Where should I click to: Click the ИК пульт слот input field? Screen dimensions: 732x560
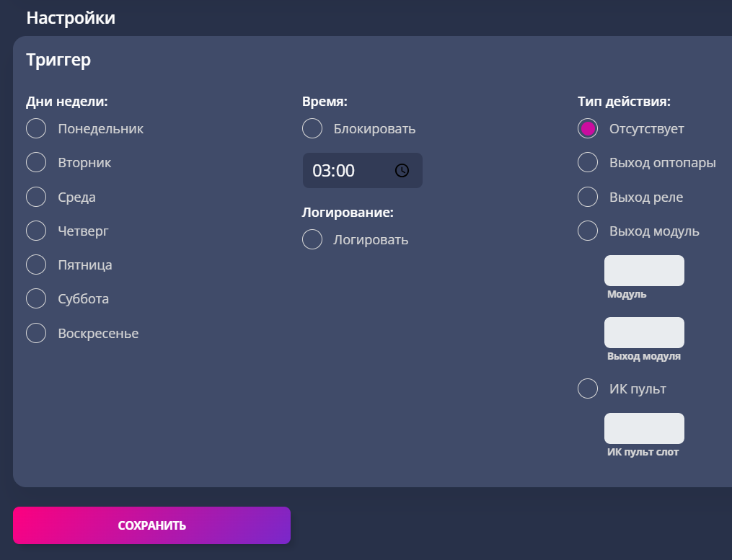tap(644, 428)
